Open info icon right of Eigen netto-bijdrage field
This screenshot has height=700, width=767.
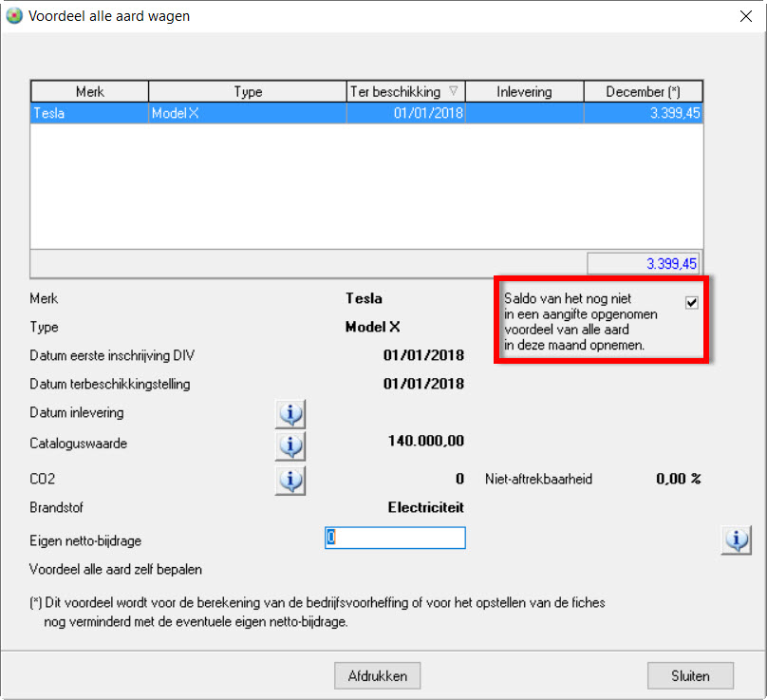(737, 539)
